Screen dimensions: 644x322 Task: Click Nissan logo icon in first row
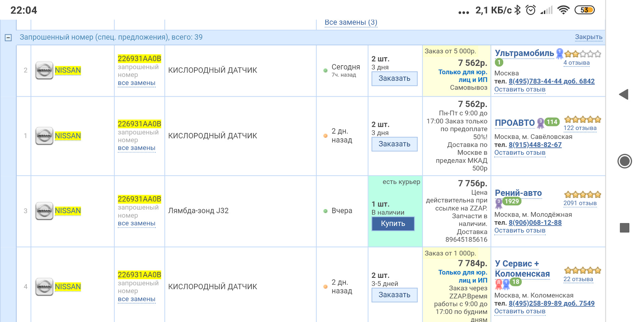(x=44, y=70)
